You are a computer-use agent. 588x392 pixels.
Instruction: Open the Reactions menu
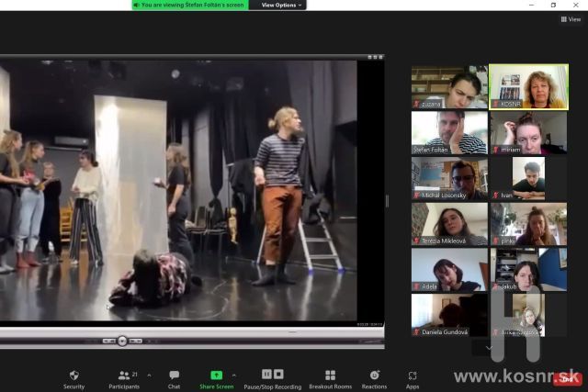374,375
